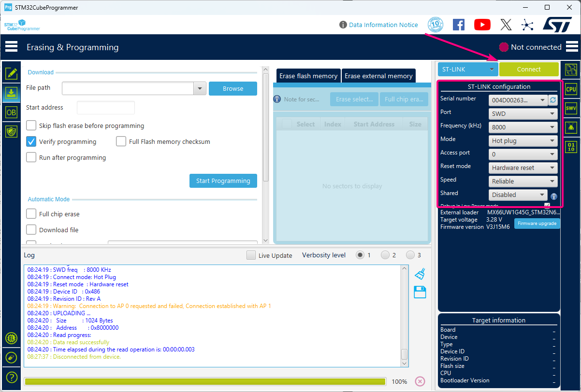This screenshot has width=581, height=392.
Task: Clear the log with the broom icon
Action: point(420,274)
